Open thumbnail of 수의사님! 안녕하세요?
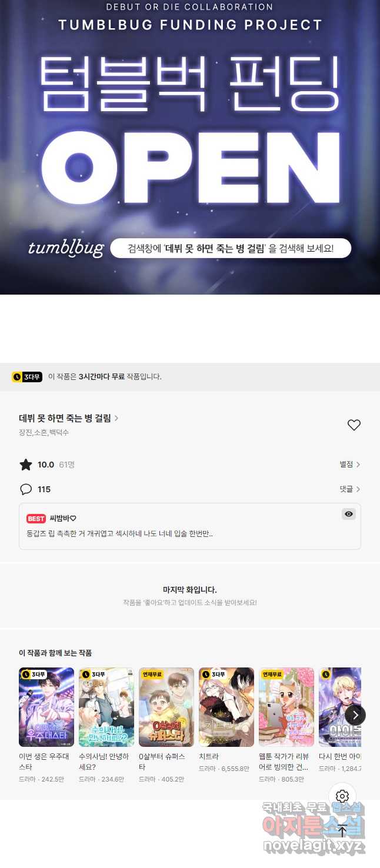Image resolution: width=380 pixels, height=868 pixels. click(x=106, y=707)
